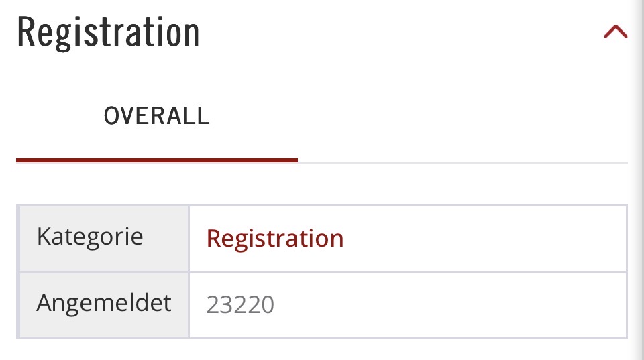The image size is (644, 360).
Task: Click the empty tab strip right of OVERALL
Action: coord(463,117)
